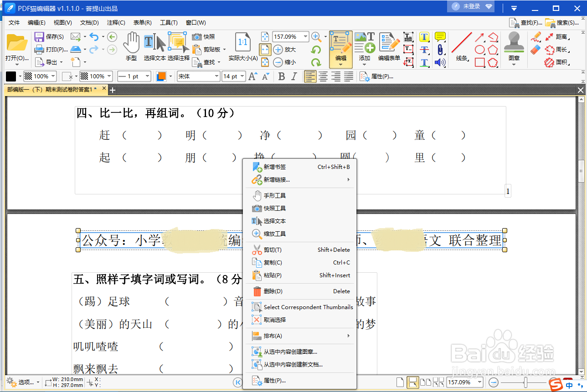Image resolution: width=587 pixels, height=392 pixels.
Task: Select the Highlight Text tool
Action: point(424,37)
